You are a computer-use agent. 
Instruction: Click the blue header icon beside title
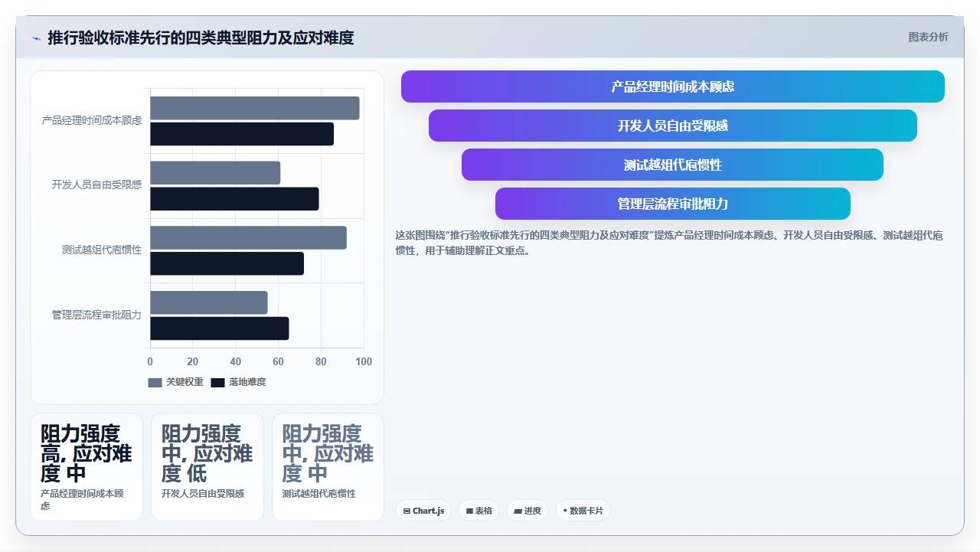(36, 38)
